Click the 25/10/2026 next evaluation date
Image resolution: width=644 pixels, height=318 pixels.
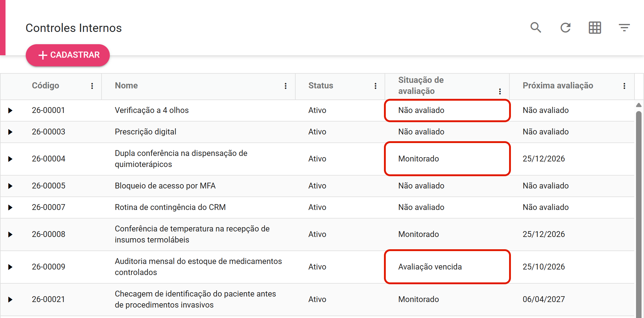[544, 267]
